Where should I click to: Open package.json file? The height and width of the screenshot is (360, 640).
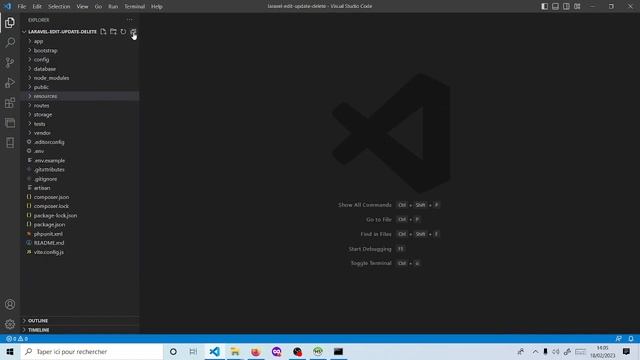coord(80,224)
